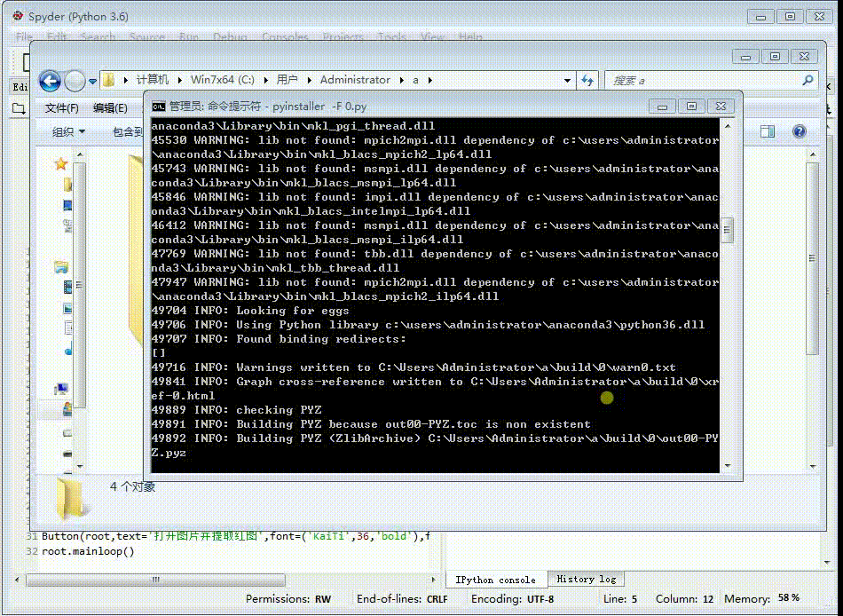The image size is (843, 616).
Task: Click command prompt scrollbar up arrow
Action: click(728, 126)
